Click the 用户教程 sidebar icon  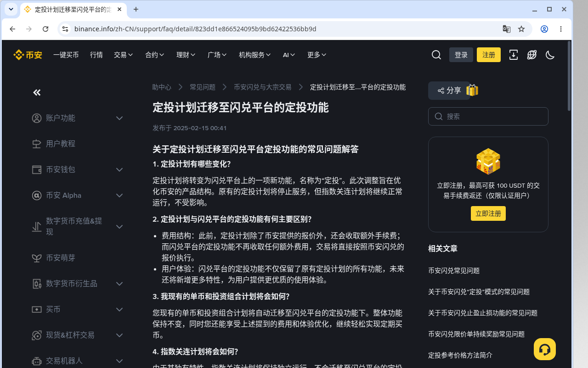pos(37,144)
